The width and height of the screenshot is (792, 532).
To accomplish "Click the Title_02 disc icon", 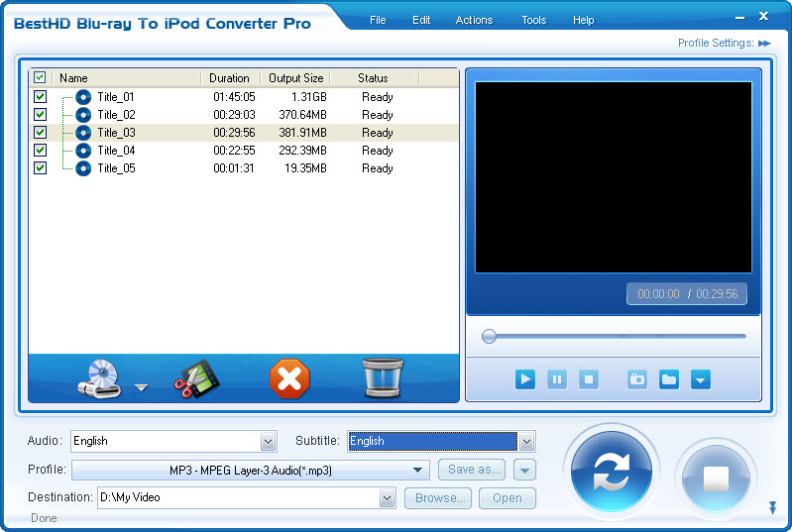I will (83, 115).
